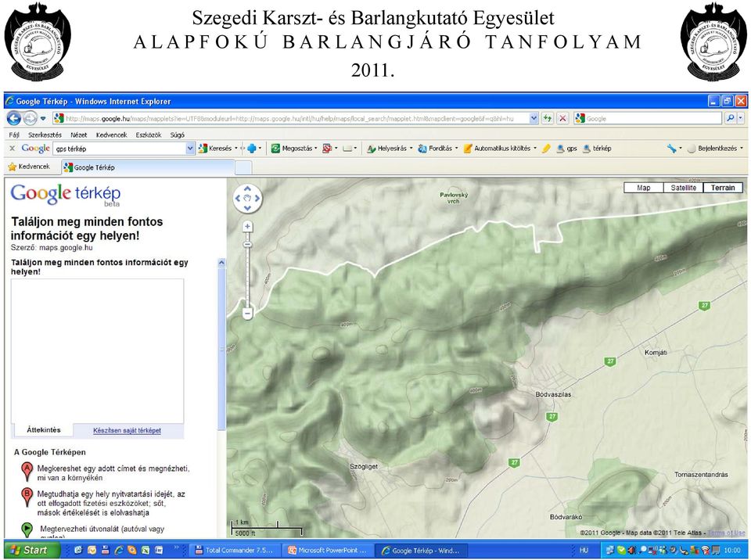Viewport: 751px width, 560px height.
Task: Open search provider options dropdown arrow
Action: point(741,118)
